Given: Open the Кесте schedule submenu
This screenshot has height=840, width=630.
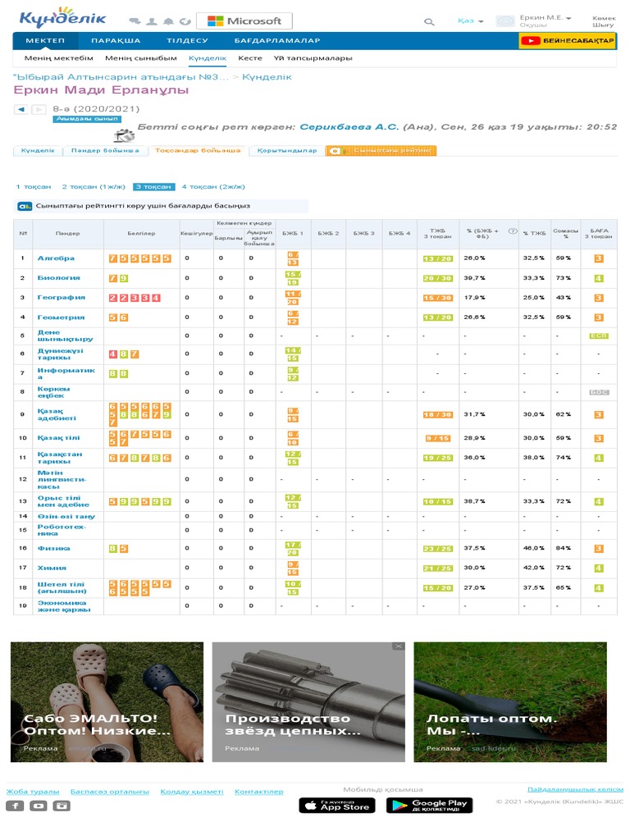Looking at the screenshot, I should (x=250, y=58).
